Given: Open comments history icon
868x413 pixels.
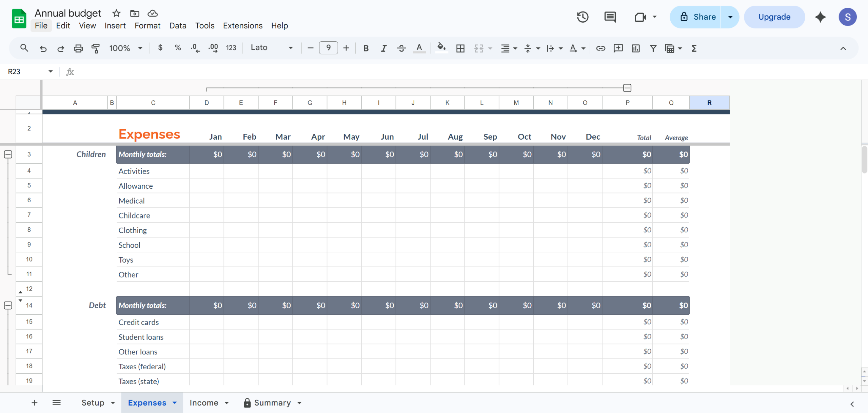Looking at the screenshot, I should (610, 17).
